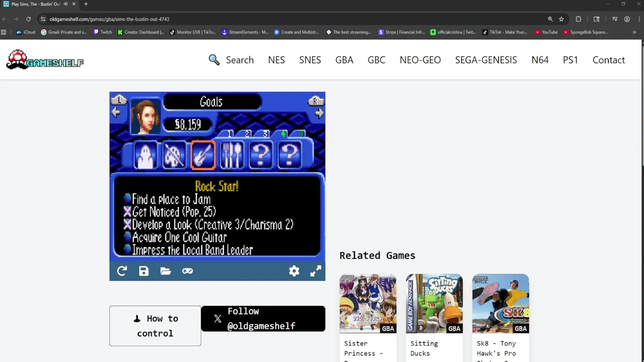
Task: Click the 'Impress the Local Band Leader' goal
Action: tap(188, 250)
